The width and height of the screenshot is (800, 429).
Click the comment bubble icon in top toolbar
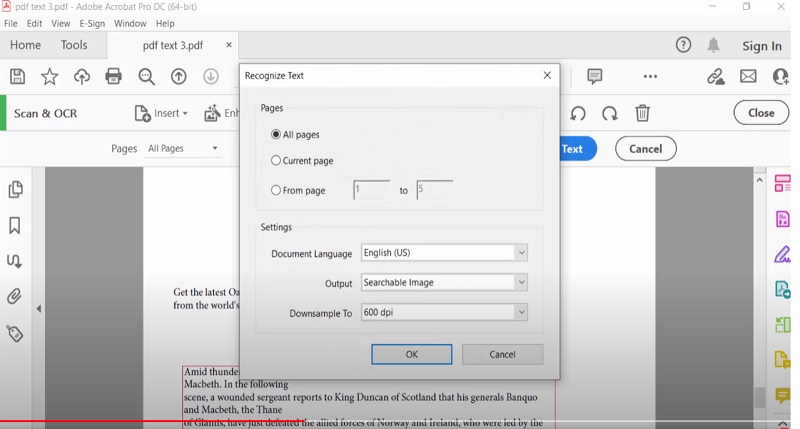click(x=594, y=77)
